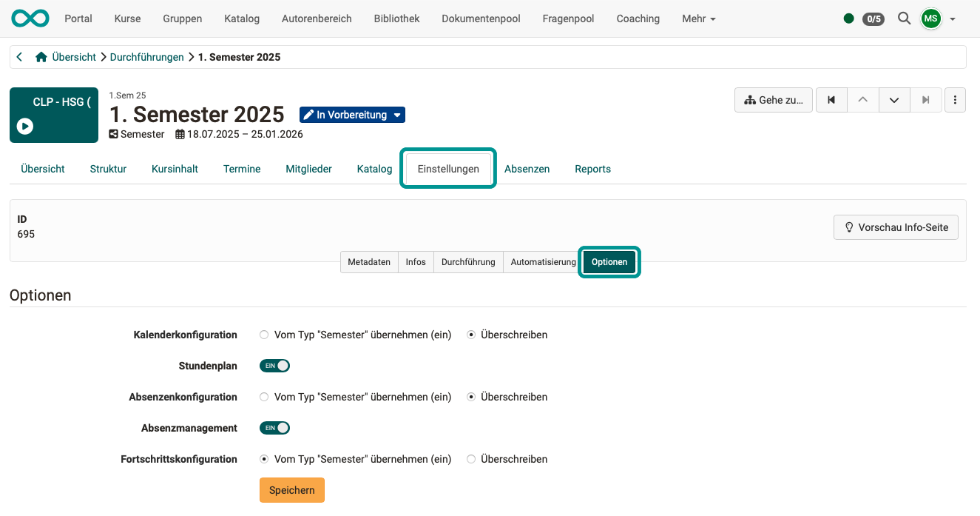This screenshot has width=980, height=516.
Task: Select Überschreiben for Fortschrittskonfiguration
Action: click(x=471, y=458)
